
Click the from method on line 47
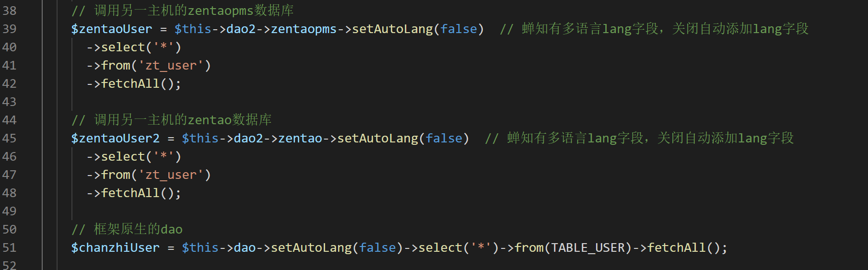[116, 175]
